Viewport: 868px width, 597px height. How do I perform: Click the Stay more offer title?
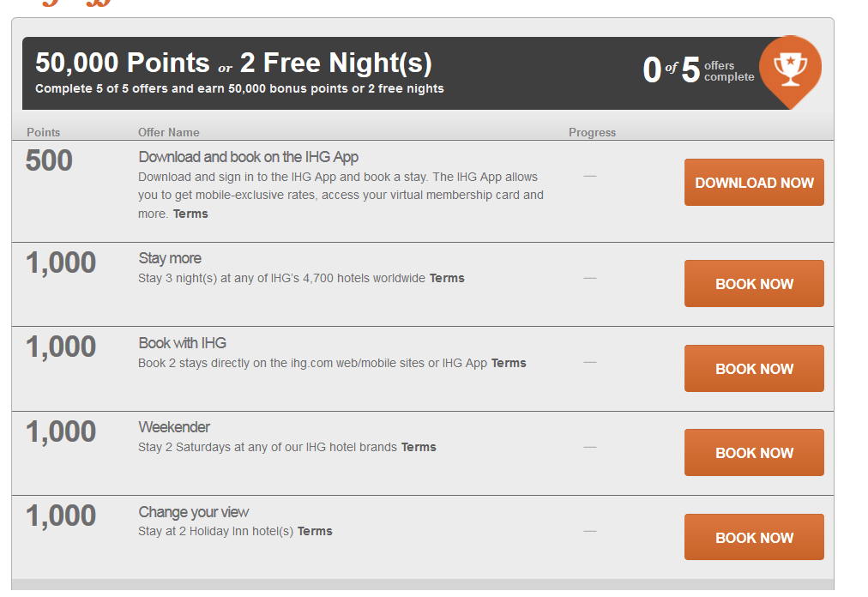pos(170,259)
